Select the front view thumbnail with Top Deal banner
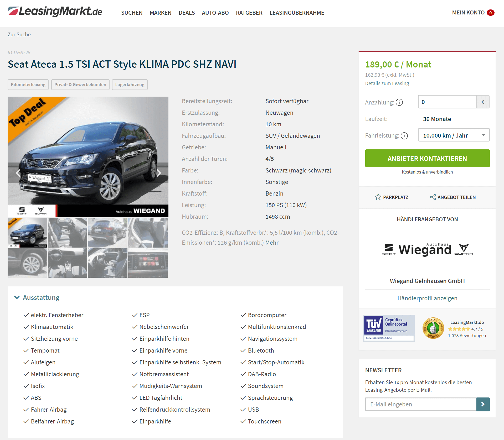Viewport: 504px width, 440px height. point(27,233)
